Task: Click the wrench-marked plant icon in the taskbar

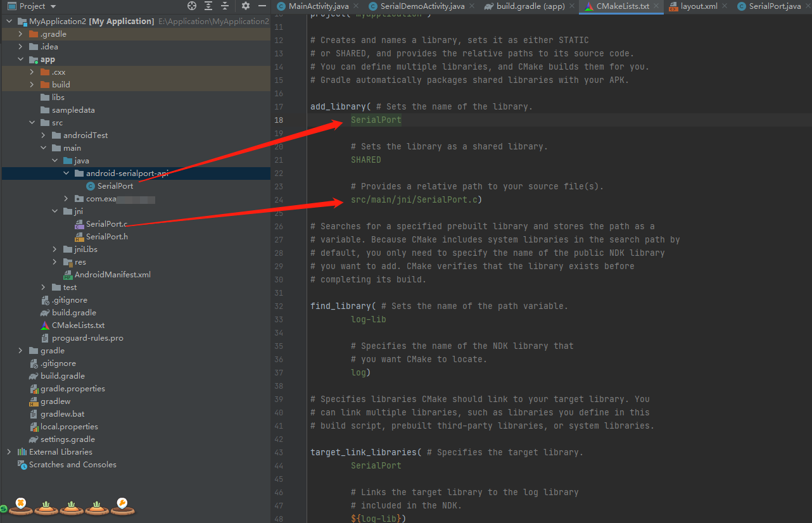Action: pyautogui.click(x=122, y=507)
